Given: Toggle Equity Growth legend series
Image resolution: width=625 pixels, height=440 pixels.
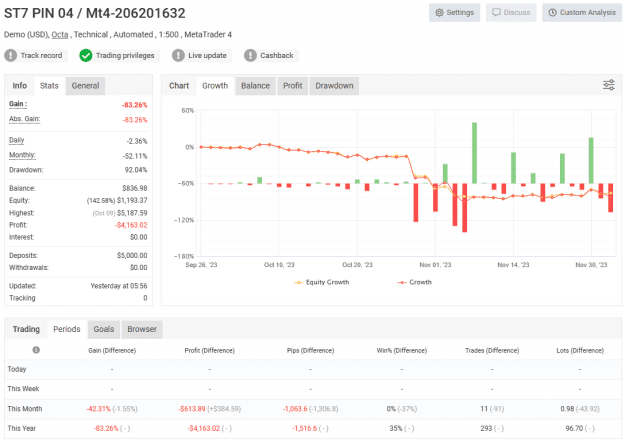Looking at the screenshot, I should (x=322, y=282).
